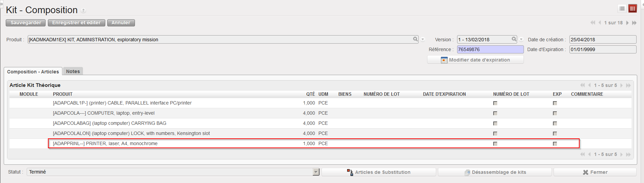The height and width of the screenshot is (183, 644).
Task: Click Date d'Expiration field 01/01/9999
Action: click(603, 49)
